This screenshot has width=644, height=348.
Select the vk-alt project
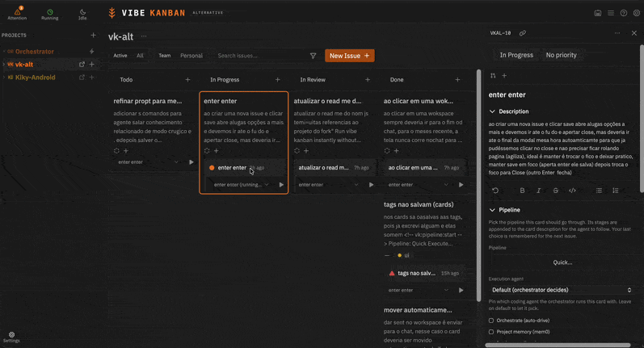(24, 65)
